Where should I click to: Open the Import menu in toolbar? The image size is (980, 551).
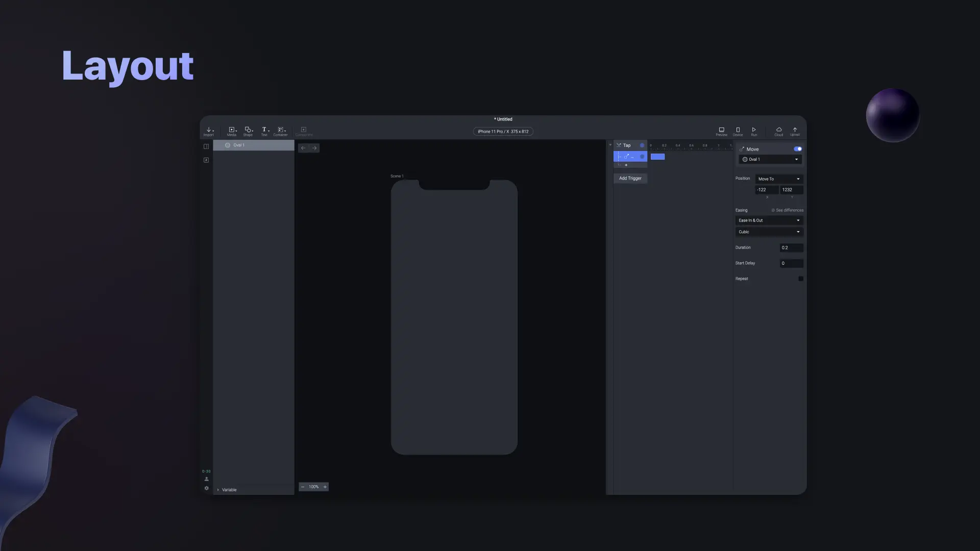pos(209,131)
